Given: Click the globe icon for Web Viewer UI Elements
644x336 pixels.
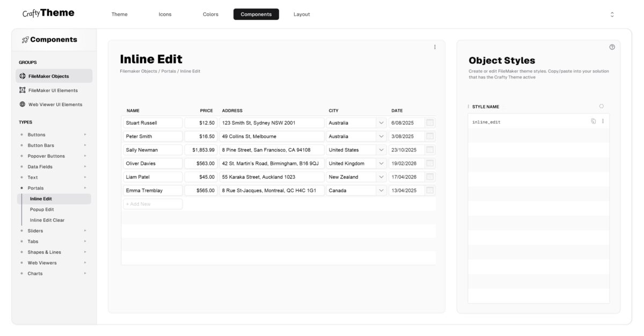Looking at the screenshot, I should click(x=23, y=104).
